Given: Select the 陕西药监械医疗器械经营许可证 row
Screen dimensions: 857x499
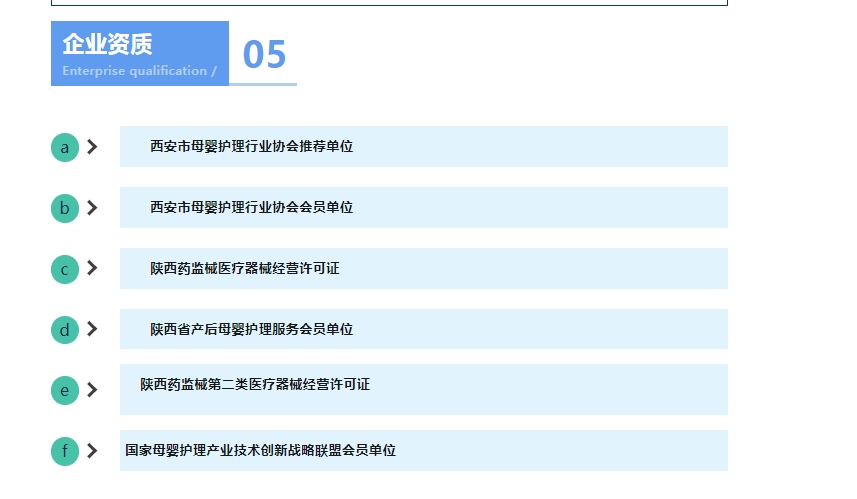Looking at the screenshot, I should point(424,268).
